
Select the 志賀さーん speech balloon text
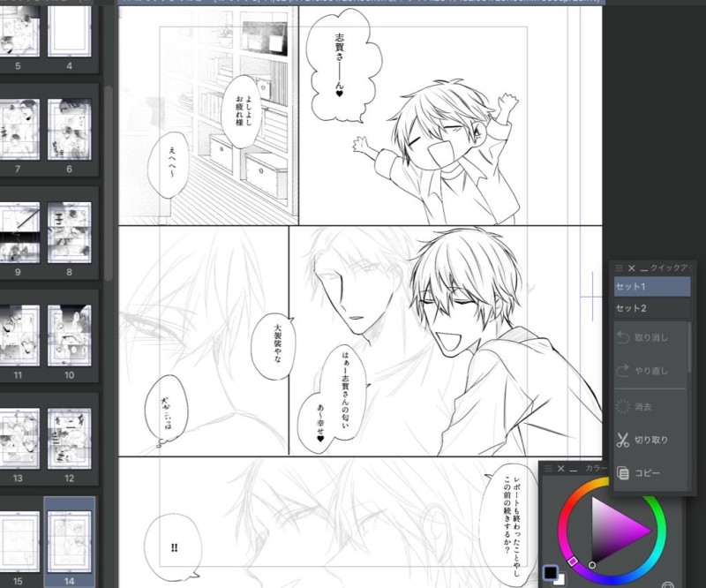(340, 64)
